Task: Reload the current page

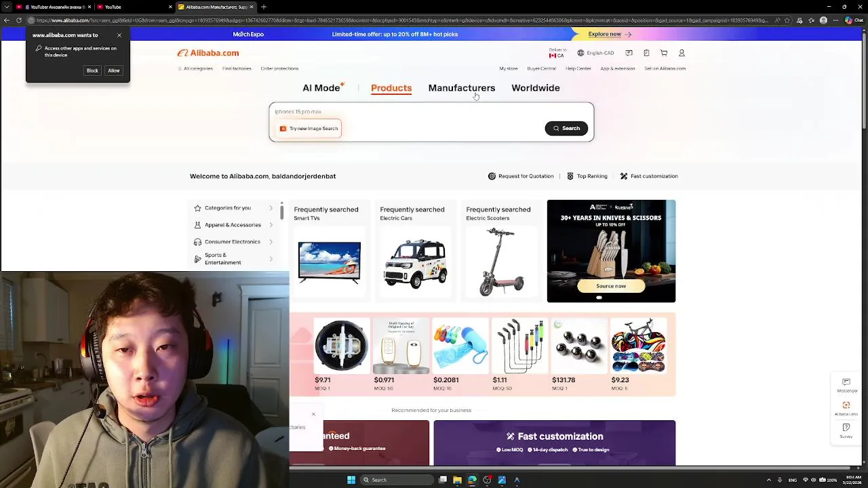Action: point(19,20)
